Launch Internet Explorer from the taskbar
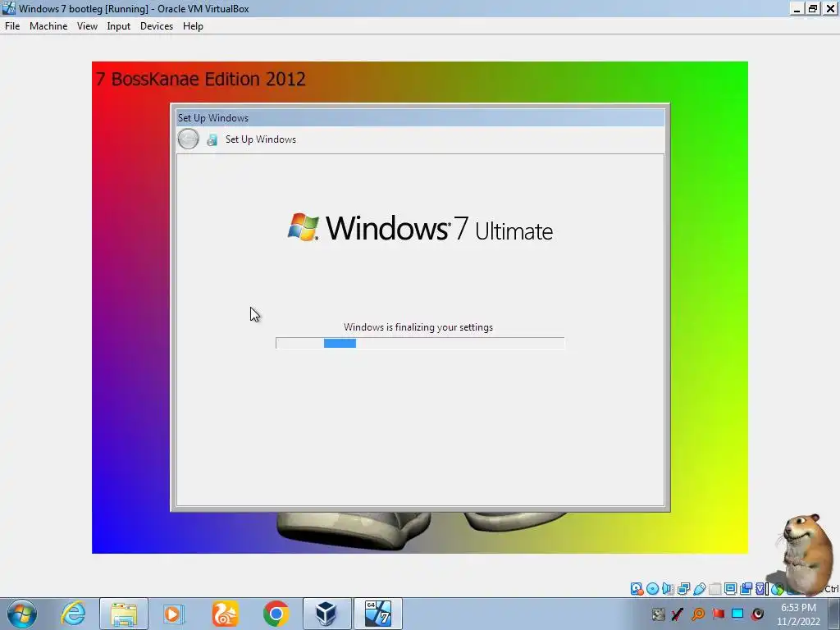The image size is (840, 630). point(73,614)
